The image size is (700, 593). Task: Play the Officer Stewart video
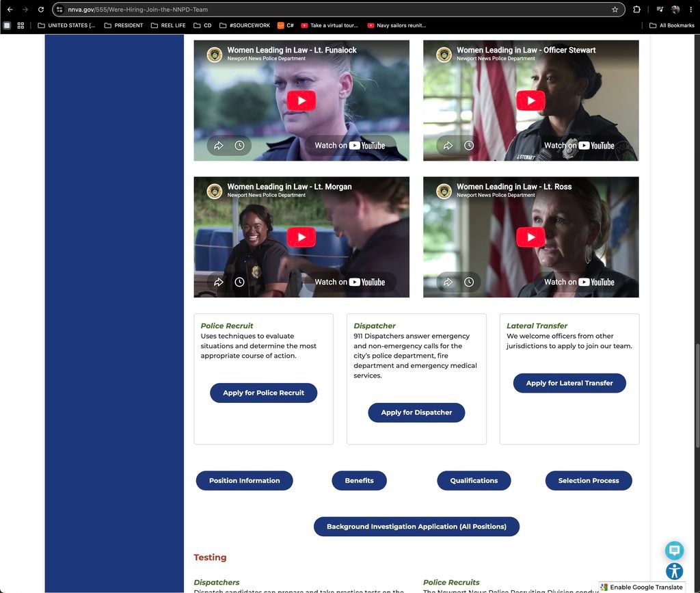[x=530, y=101]
